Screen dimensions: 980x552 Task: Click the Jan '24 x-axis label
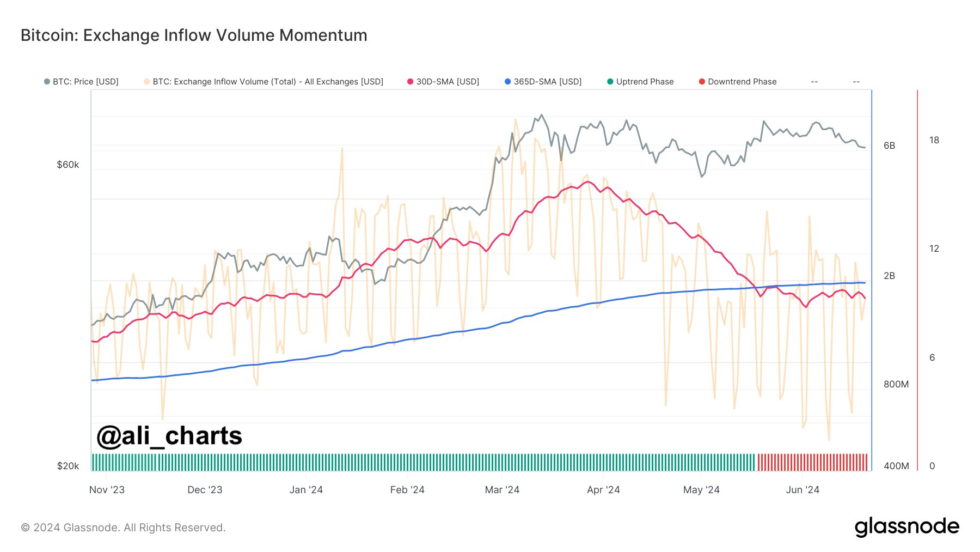[x=306, y=490]
